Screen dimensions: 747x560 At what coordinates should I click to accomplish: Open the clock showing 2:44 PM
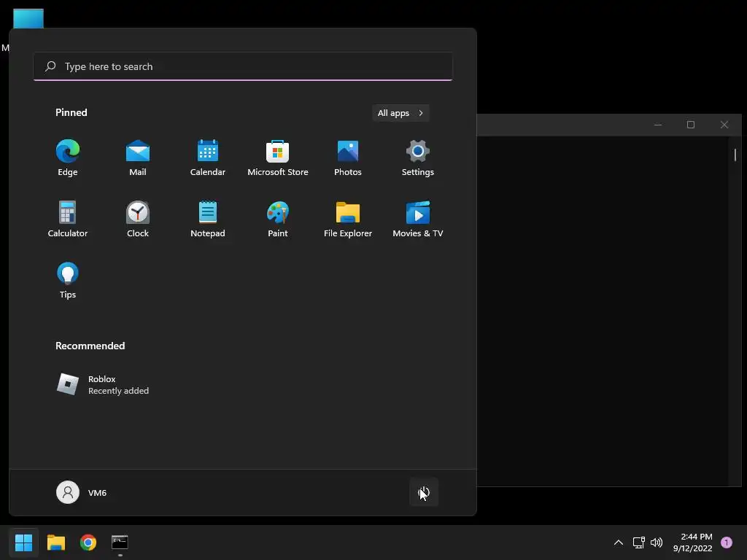coord(693,542)
